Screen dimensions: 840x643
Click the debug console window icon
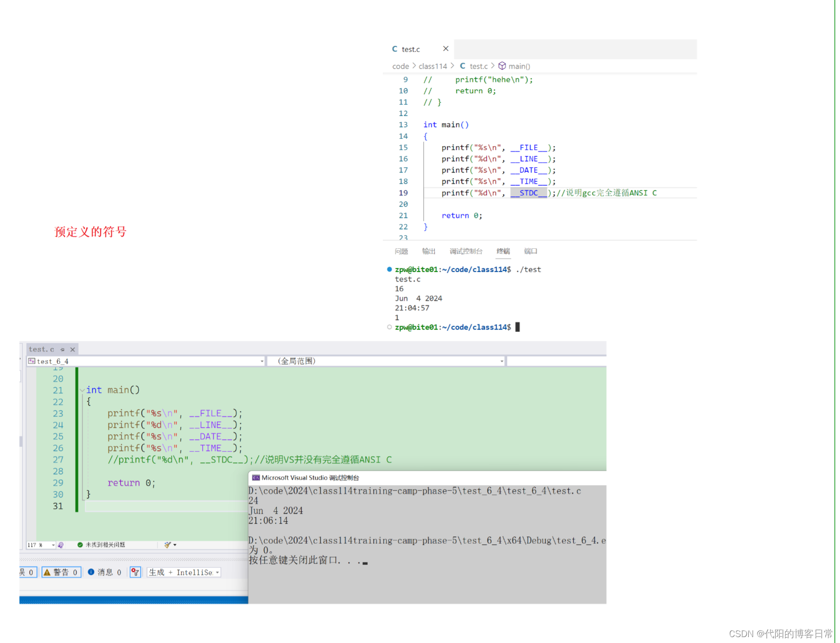256,478
